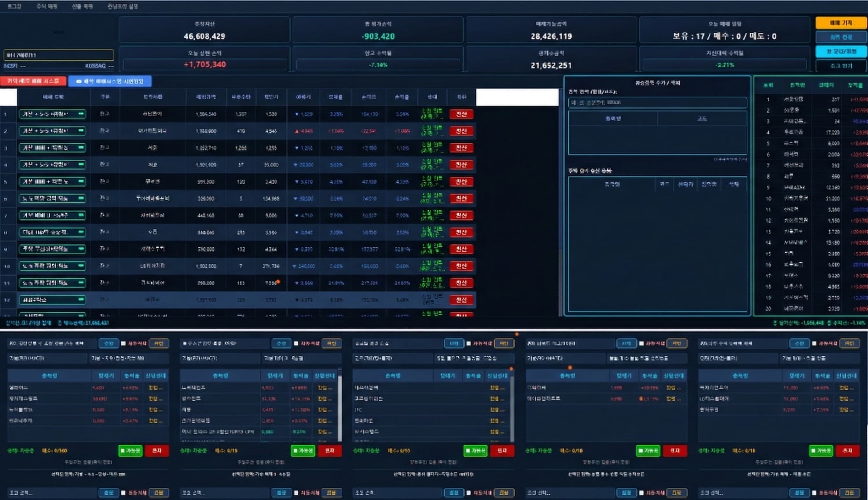Click the green check icon inside the first 가능봉 button

(x=123, y=451)
